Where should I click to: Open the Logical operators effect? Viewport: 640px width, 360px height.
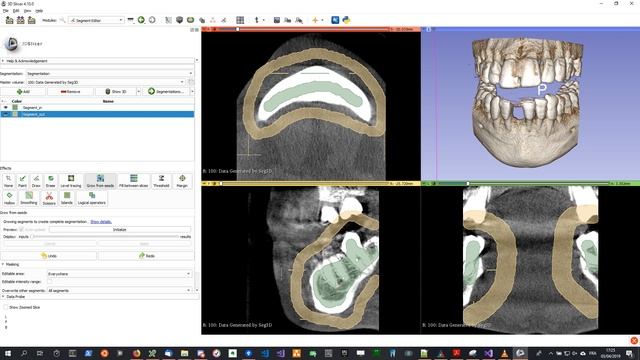(91, 198)
